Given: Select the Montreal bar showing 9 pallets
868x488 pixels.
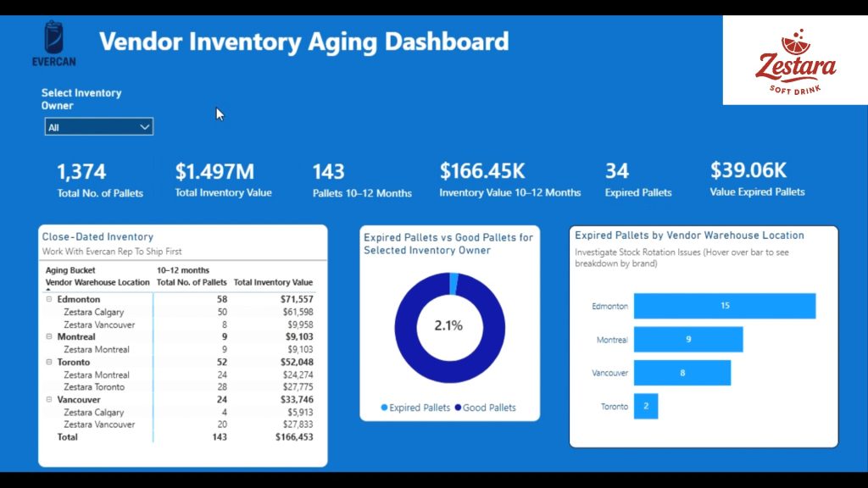Looking at the screenshot, I should point(687,340).
